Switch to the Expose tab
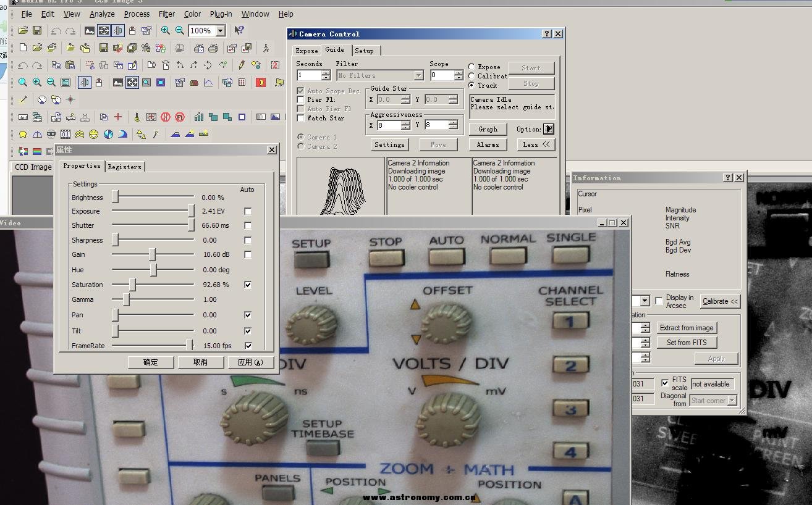Image resolution: width=812 pixels, height=505 pixels. pos(307,51)
